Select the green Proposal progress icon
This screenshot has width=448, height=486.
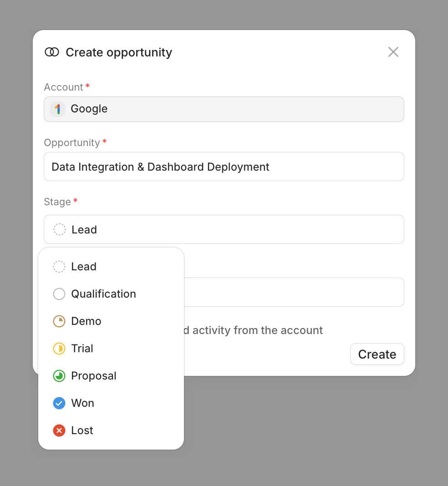[x=59, y=376]
